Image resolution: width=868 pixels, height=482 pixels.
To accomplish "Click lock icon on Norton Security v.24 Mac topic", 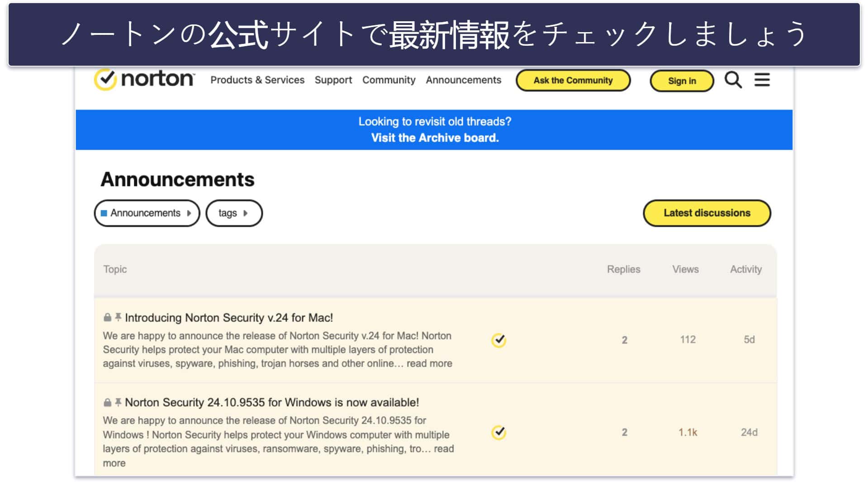I will click(x=107, y=317).
